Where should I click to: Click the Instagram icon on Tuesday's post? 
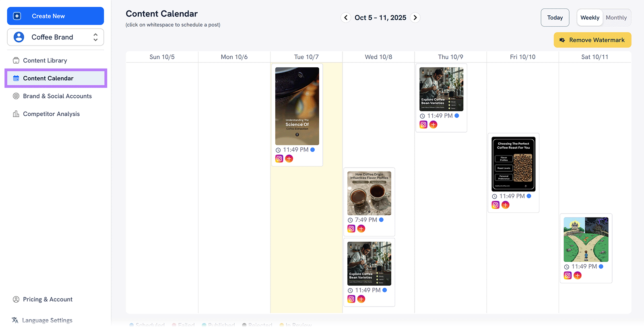coord(279,158)
